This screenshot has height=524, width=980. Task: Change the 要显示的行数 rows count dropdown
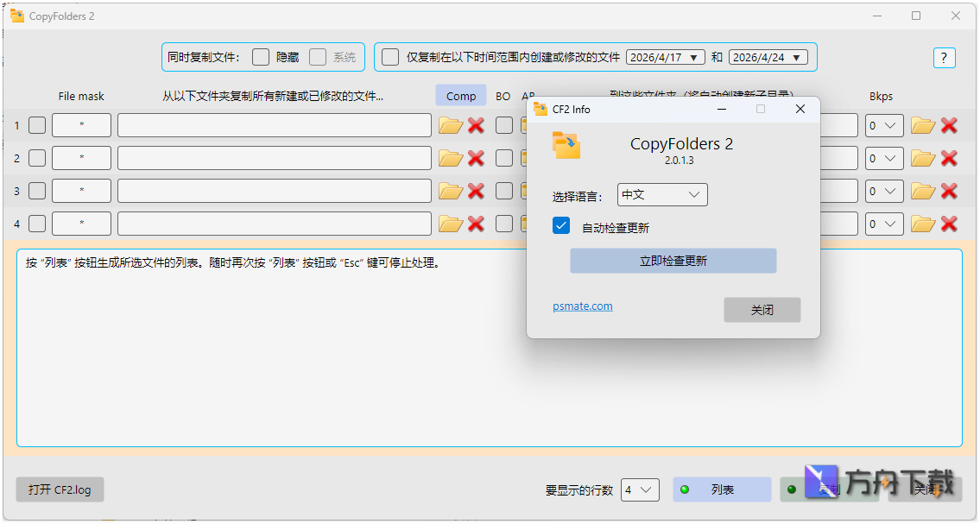pyautogui.click(x=640, y=489)
